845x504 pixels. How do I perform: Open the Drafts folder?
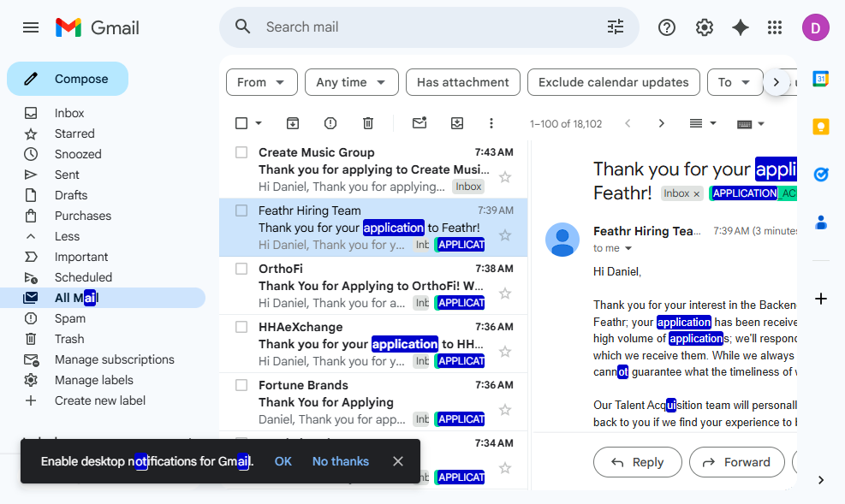tap(71, 195)
